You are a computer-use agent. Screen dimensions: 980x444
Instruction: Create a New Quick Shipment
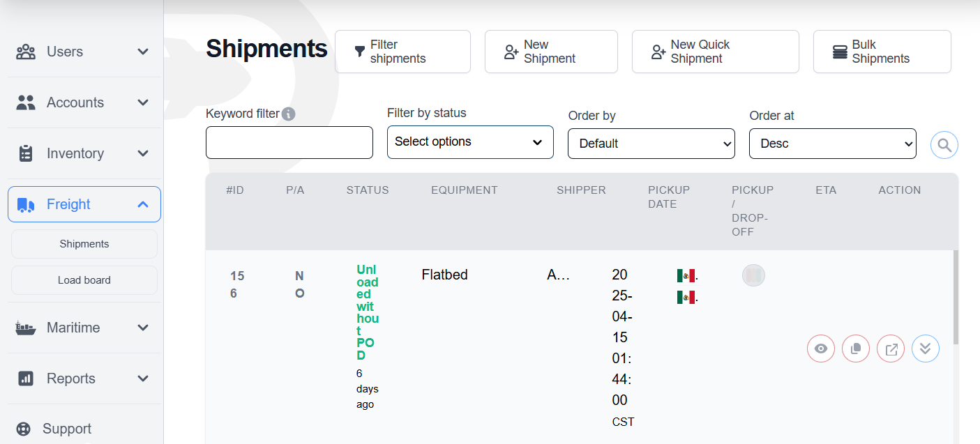[x=715, y=52]
